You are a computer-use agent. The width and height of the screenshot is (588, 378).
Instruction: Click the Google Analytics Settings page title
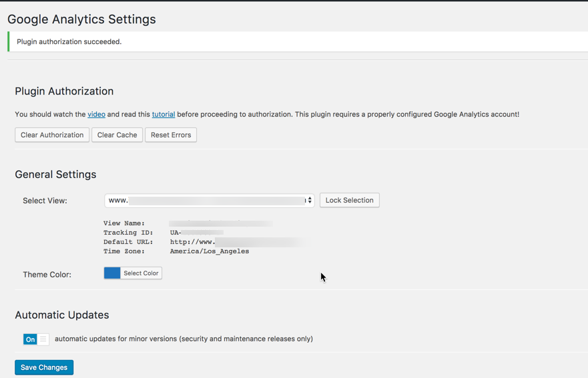[x=81, y=19]
